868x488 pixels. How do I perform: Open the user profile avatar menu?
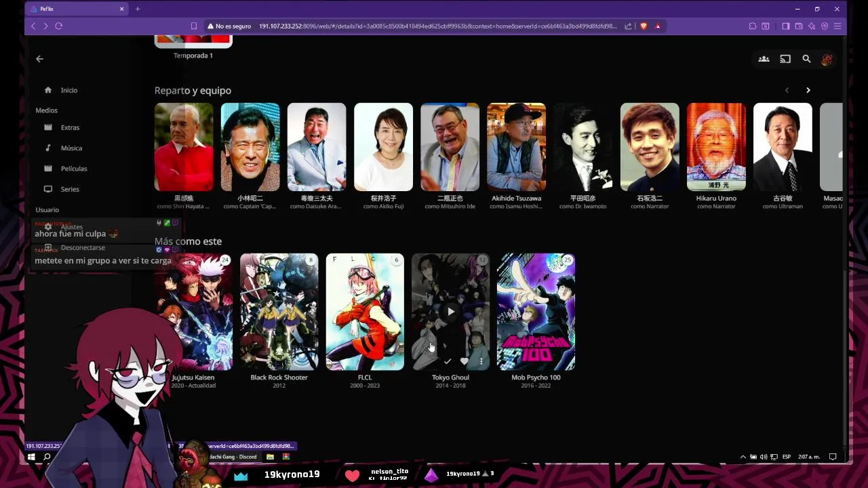coord(827,60)
